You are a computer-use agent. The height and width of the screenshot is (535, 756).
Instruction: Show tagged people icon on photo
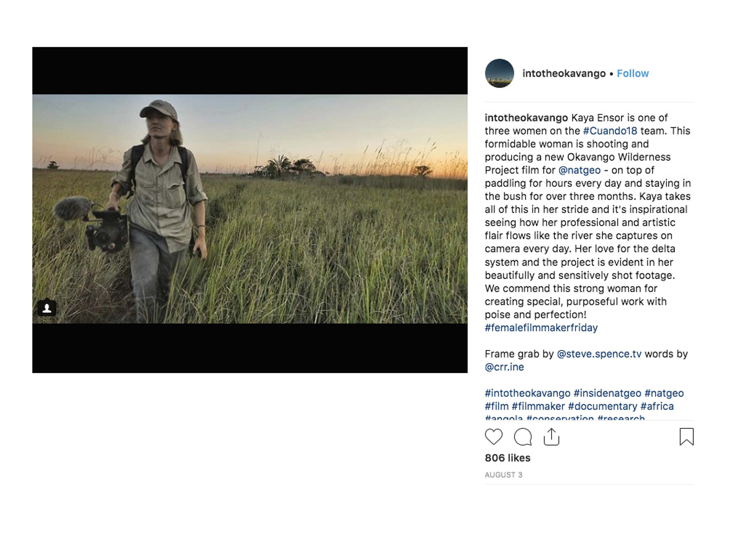[47, 308]
